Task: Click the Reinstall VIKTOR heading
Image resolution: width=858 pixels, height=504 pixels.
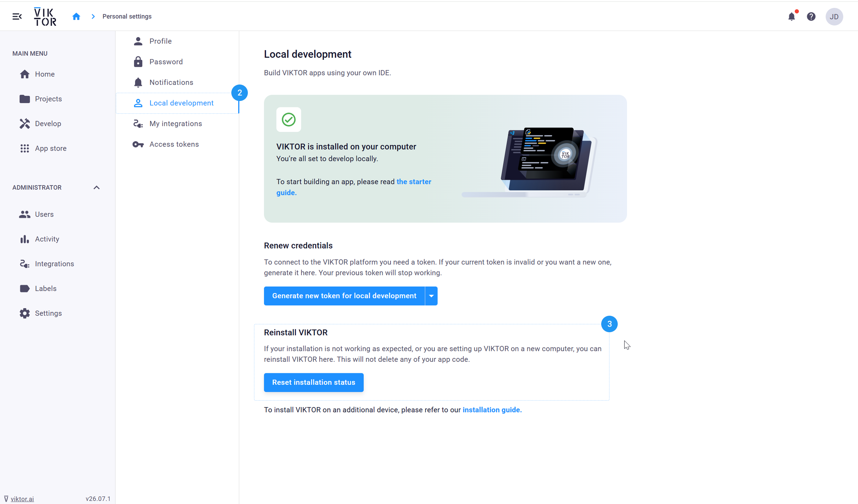Action: (296, 333)
